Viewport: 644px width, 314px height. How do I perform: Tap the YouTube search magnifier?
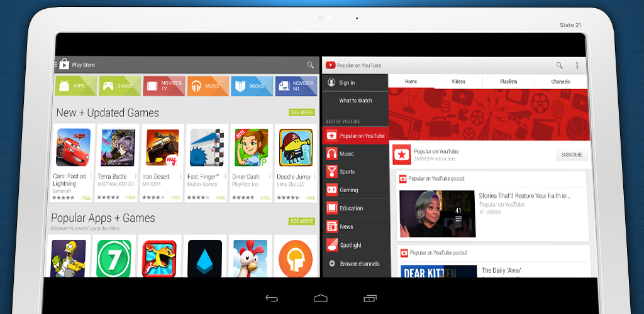(559, 65)
